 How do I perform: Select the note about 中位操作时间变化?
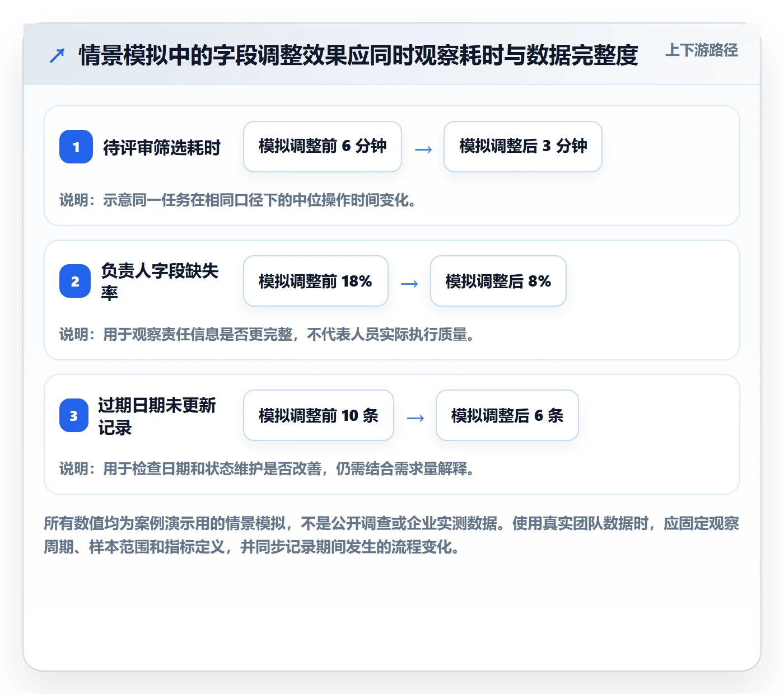point(238,200)
